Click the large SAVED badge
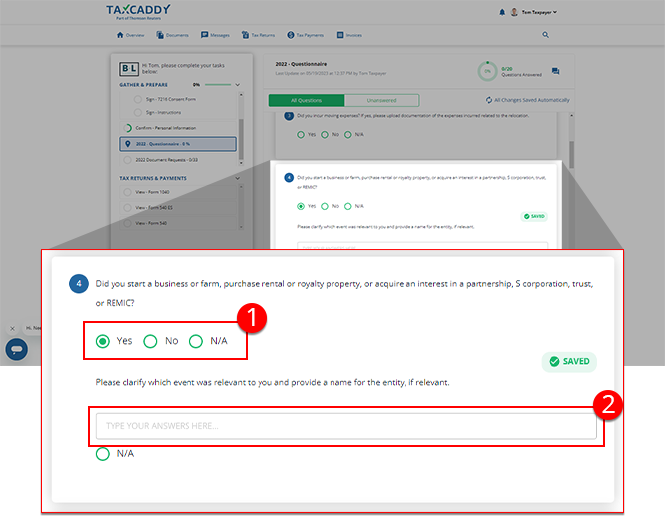Image resolution: width=665 pixels, height=521 pixels. pos(569,361)
